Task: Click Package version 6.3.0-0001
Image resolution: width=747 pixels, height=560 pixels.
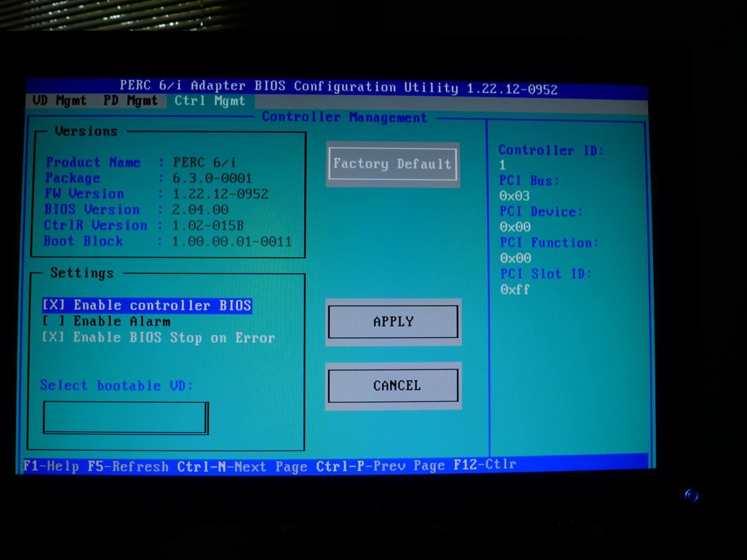Action: 212,178
